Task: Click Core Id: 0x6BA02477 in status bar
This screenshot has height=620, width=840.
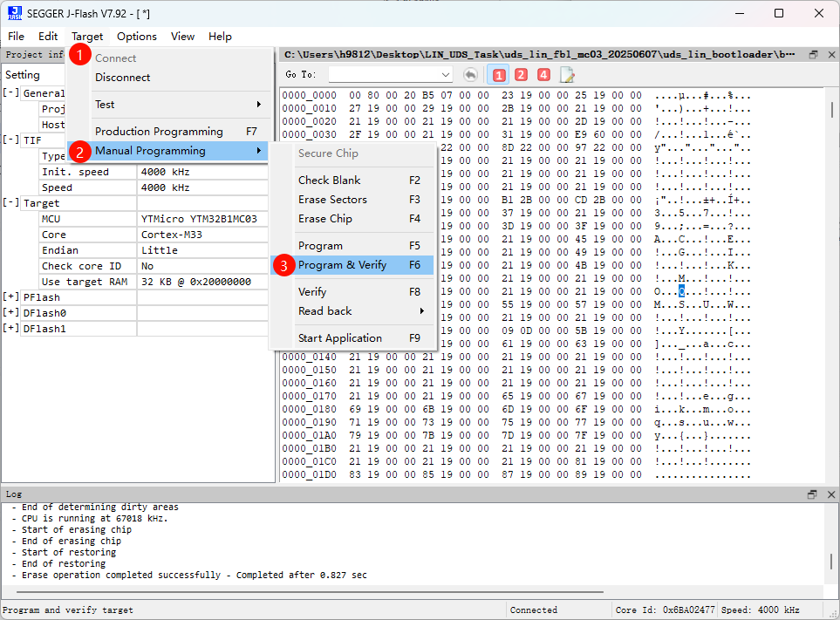Action: [665, 610]
